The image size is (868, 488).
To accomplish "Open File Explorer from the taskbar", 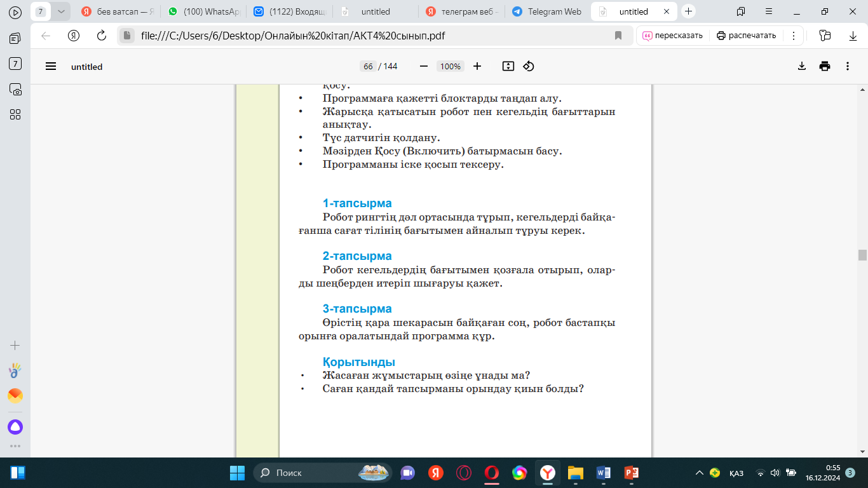I will [x=575, y=473].
